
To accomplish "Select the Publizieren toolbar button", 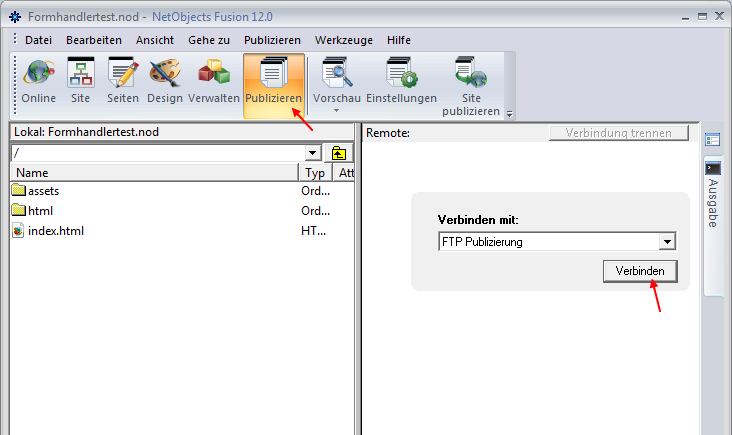I will pyautogui.click(x=274, y=85).
